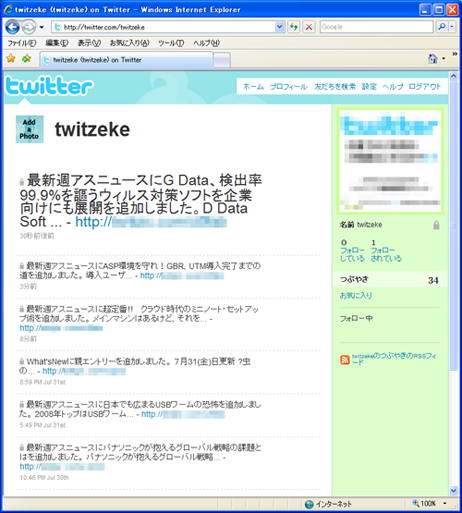Open the search provider options dropdown
462x513 pixels.
click(452, 27)
